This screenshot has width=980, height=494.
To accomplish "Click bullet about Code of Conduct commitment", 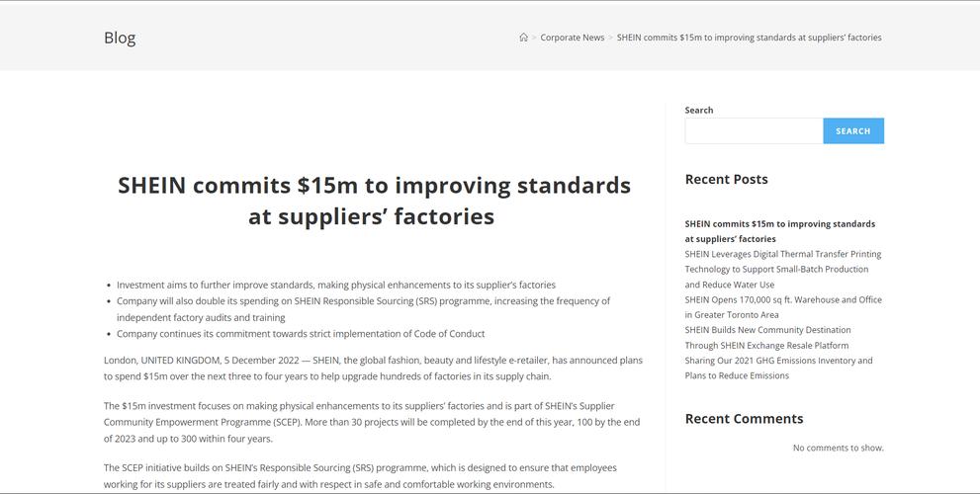I will 301,334.
